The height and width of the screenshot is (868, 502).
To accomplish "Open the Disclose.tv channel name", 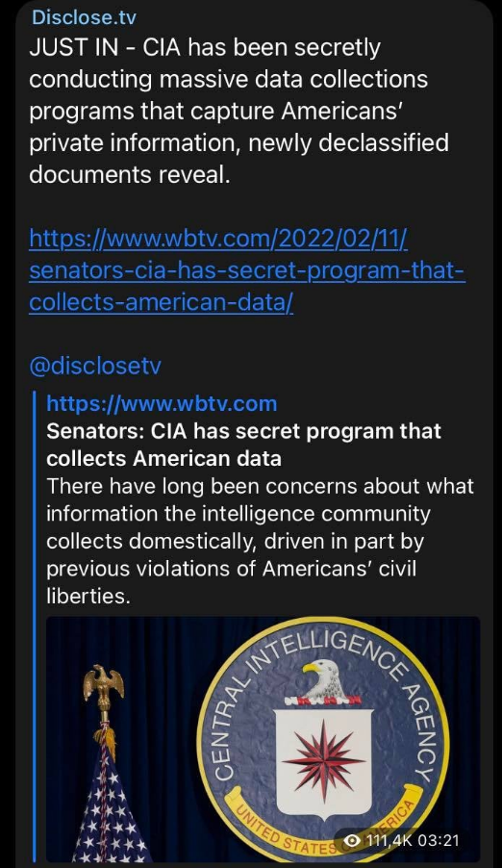I will 84,17.
